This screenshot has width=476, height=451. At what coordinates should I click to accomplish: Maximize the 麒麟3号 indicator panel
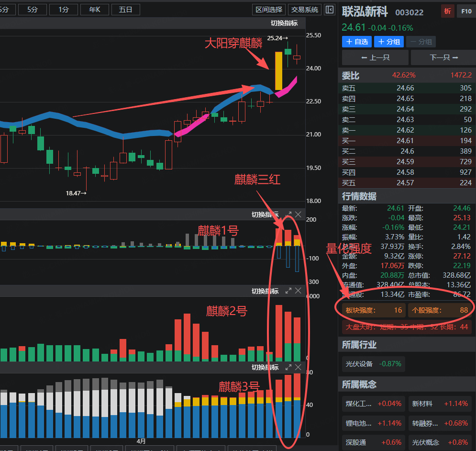point(288,367)
